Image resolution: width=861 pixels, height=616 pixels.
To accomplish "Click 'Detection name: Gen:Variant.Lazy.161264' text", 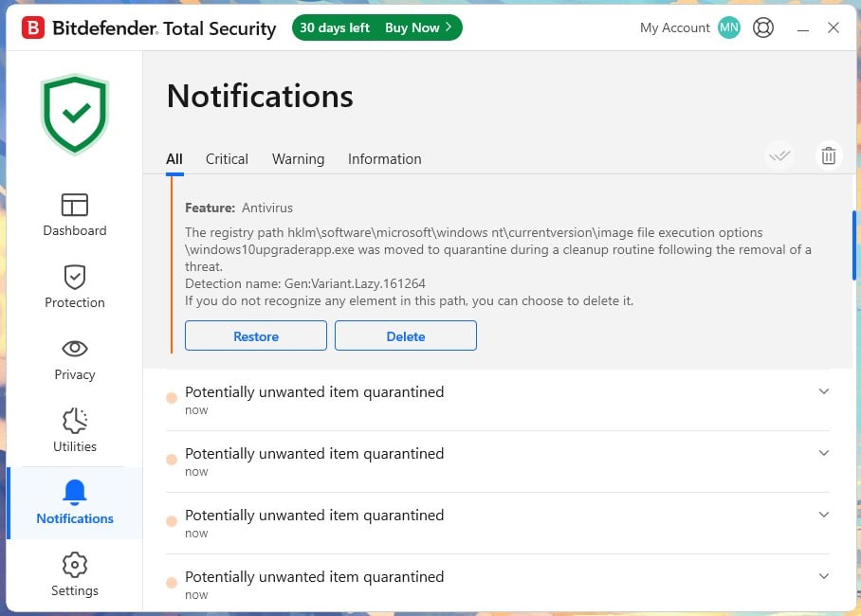I will pos(305,284).
